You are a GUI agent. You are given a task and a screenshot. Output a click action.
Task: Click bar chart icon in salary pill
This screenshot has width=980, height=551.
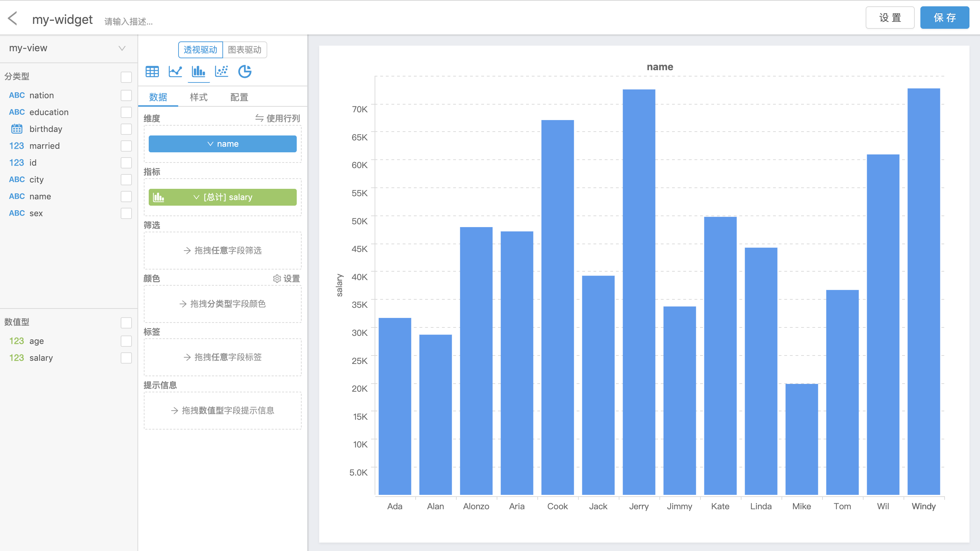[158, 197]
